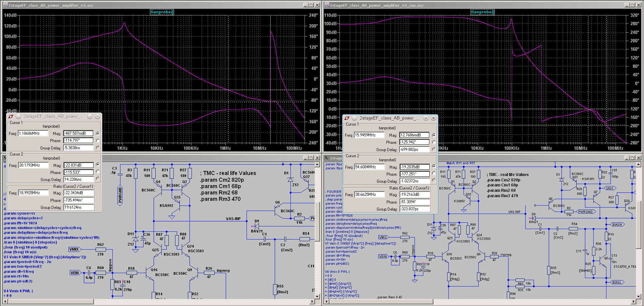Screen dimensions: 644x306
Task: Select Cursor 1 Mag radio in right dialog
Action: pyautogui.click(x=434, y=135)
